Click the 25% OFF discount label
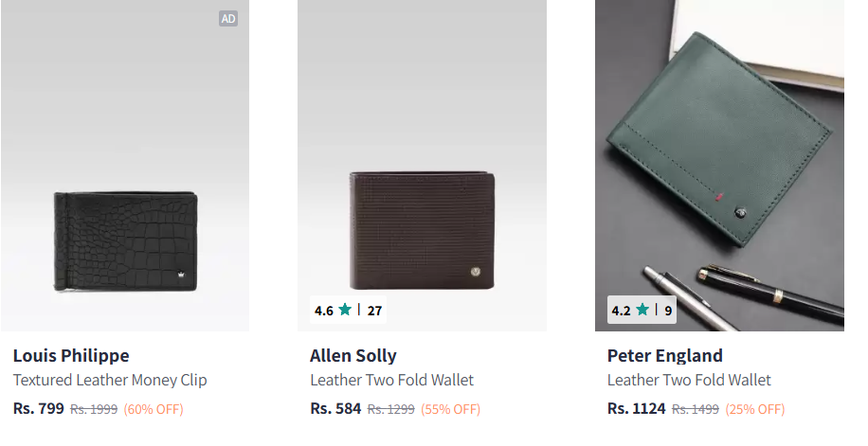Screen dimensions: 868x446 754,410
